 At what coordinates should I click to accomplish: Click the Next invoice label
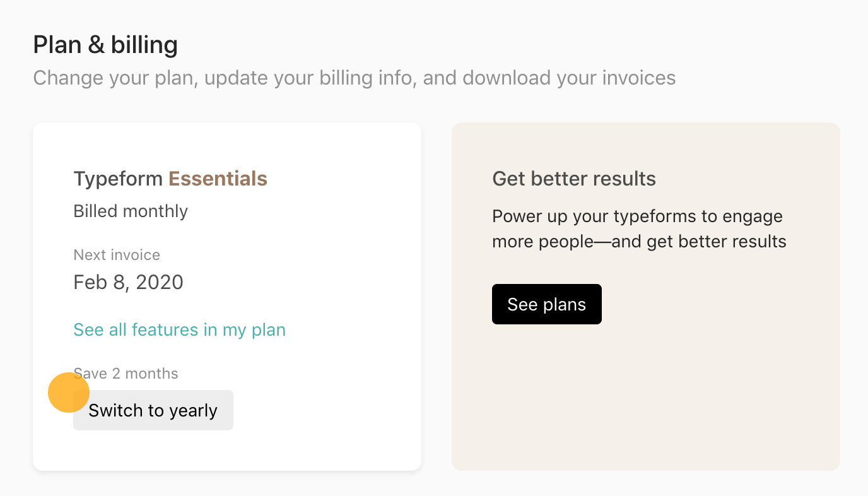(117, 255)
